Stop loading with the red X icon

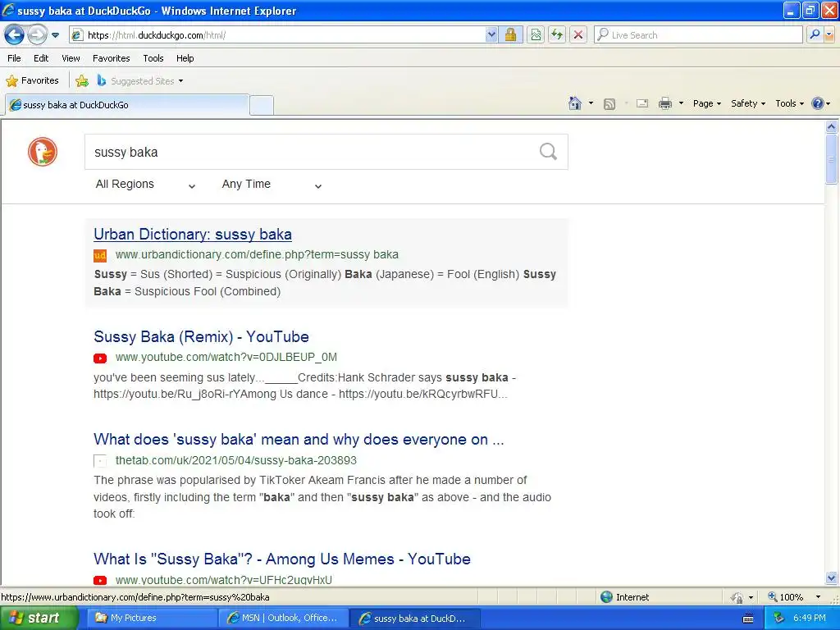point(578,35)
